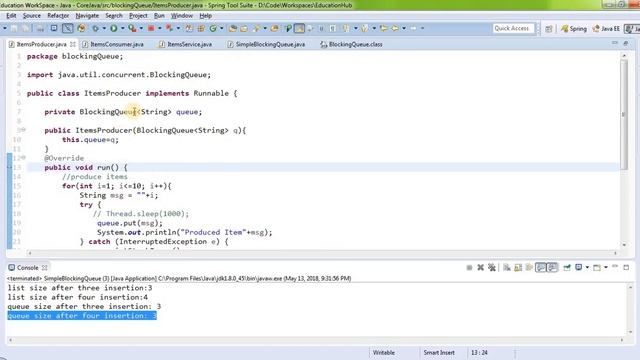The width and height of the screenshot is (640, 360).
Task: Click the New Java Class green icon
Action: coord(213,28)
